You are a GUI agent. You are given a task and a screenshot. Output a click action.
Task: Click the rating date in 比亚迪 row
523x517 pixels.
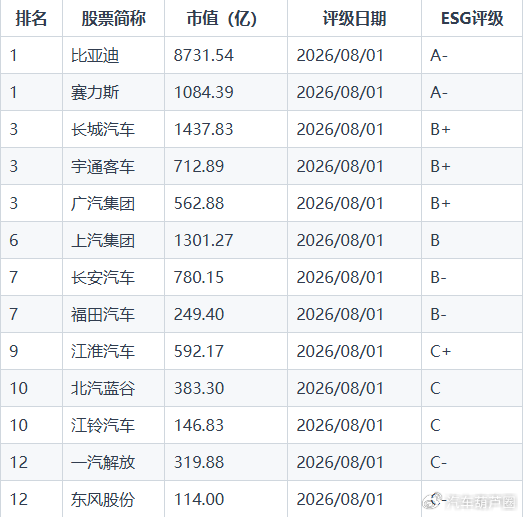[x=340, y=55]
